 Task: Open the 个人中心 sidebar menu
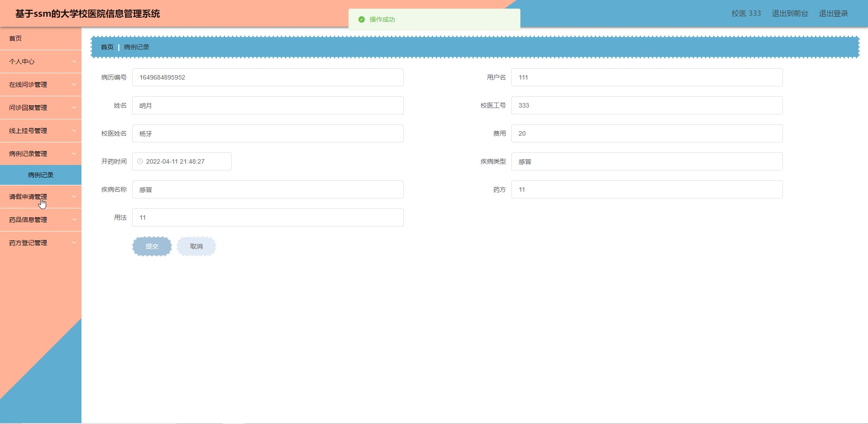pos(41,61)
